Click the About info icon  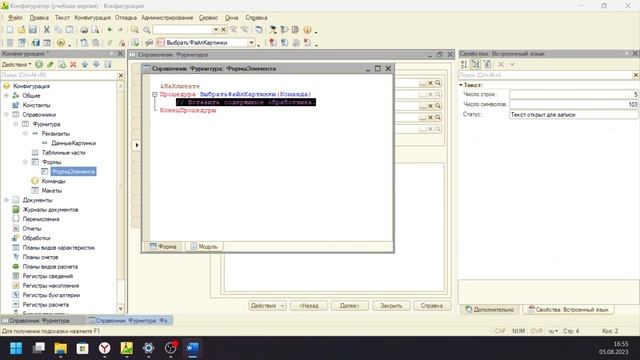pyautogui.click(x=307, y=30)
